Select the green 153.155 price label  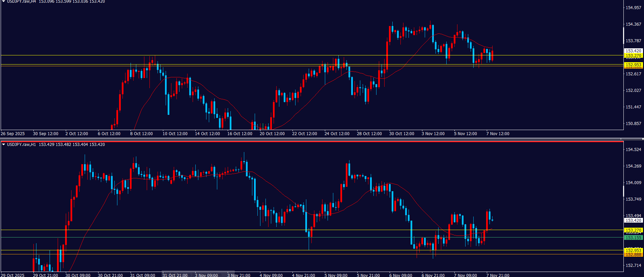pos(633,238)
